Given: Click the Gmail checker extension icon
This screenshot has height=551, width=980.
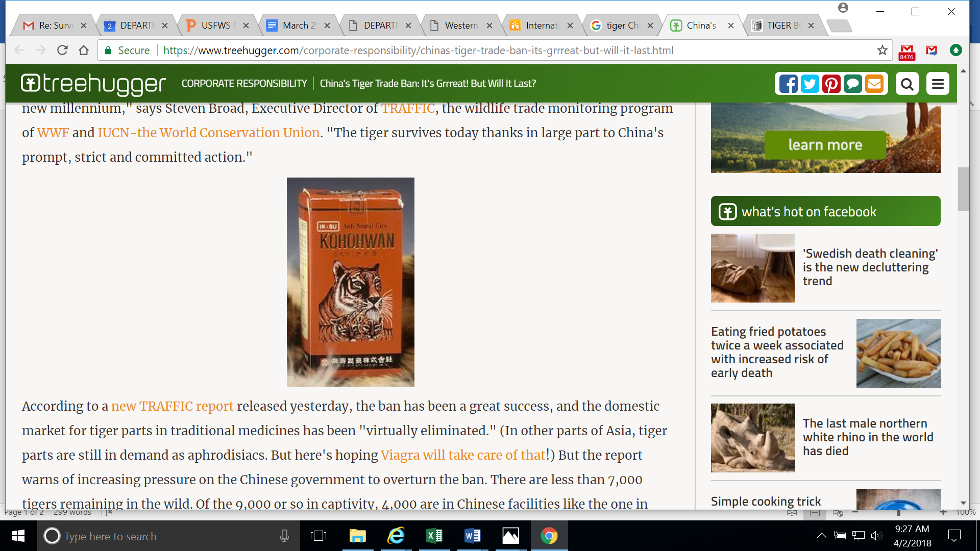Looking at the screenshot, I should (x=906, y=51).
